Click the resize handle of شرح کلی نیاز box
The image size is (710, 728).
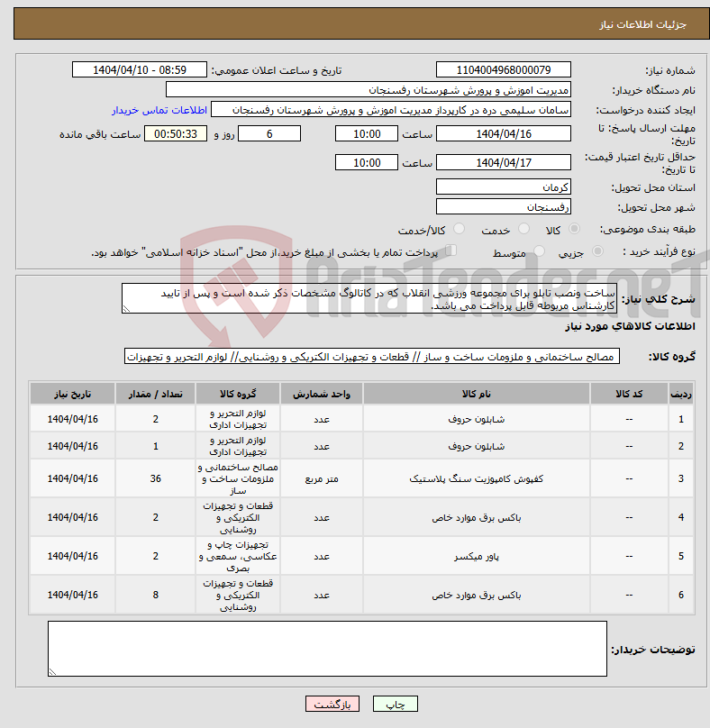click(x=126, y=309)
